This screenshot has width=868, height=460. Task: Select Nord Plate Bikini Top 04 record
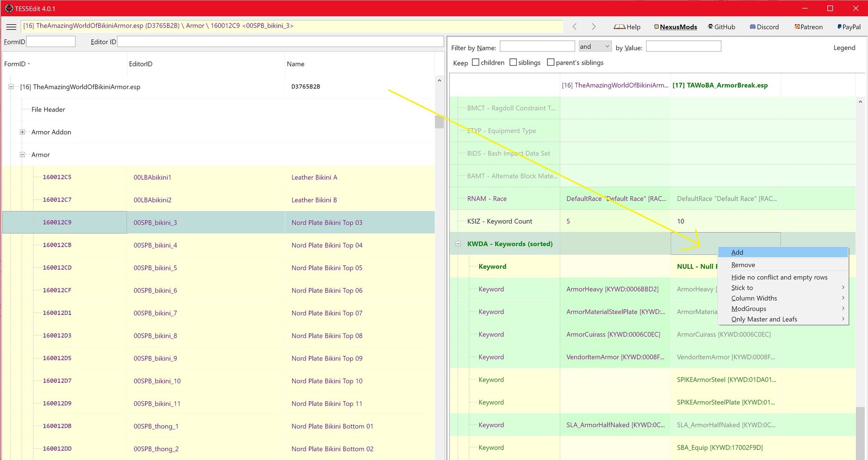pos(327,245)
